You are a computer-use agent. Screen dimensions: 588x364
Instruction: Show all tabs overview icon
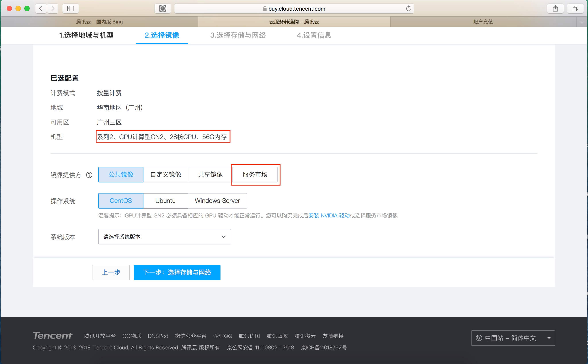point(575,9)
